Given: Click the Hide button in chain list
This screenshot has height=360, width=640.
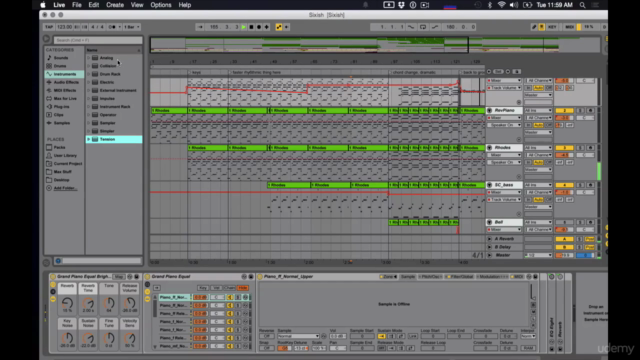Looking at the screenshot, I should 243,288.
